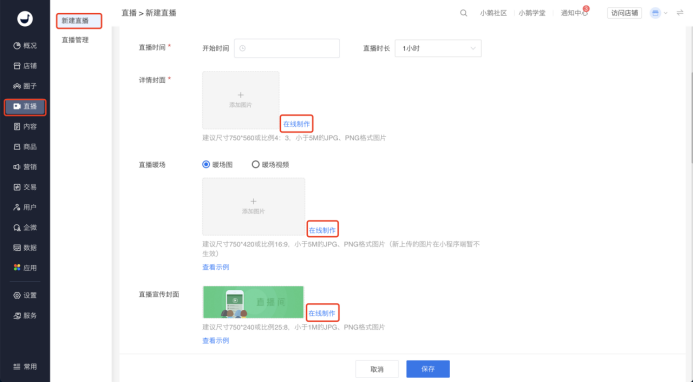Screen dimensions: 693x383
Task: Click 查看示例 under 直播宣传封面 hint
Action: pos(216,341)
